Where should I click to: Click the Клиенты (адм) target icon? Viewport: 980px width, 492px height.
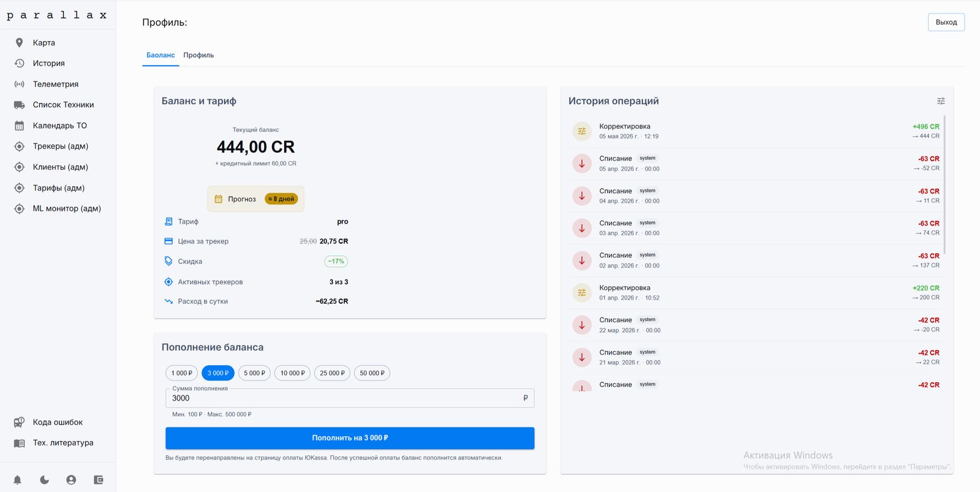(x=19, y=167)
